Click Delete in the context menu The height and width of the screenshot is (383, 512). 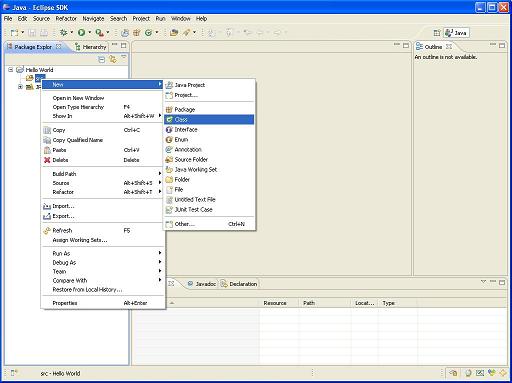(x=103, y=160)
